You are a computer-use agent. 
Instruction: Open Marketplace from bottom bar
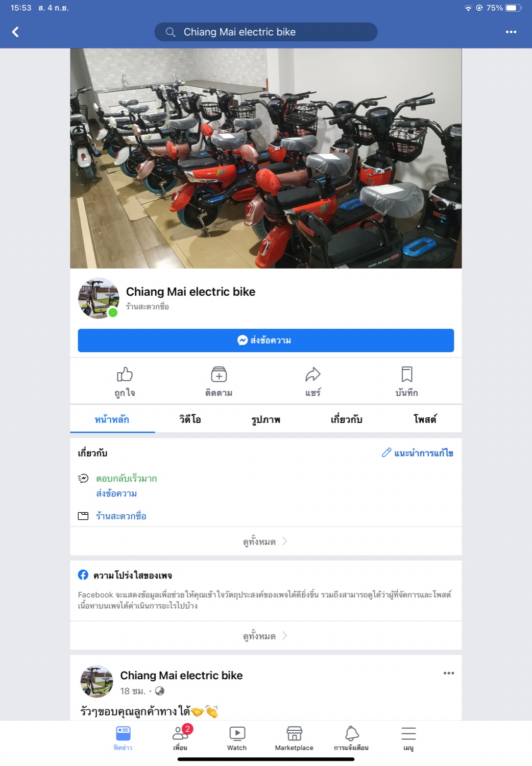coord(294,738)
